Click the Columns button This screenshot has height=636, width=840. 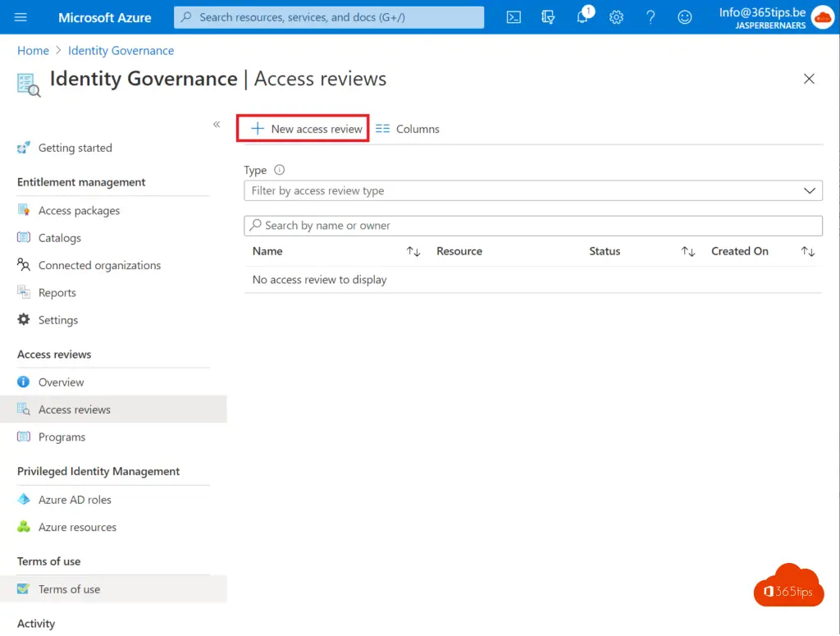tap(408, 129)
